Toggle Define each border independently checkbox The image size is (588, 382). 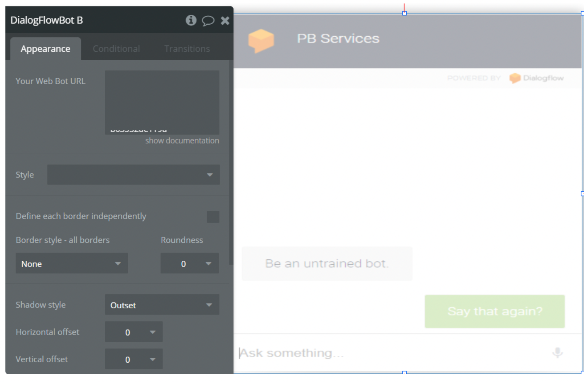(x=213, y=217)
